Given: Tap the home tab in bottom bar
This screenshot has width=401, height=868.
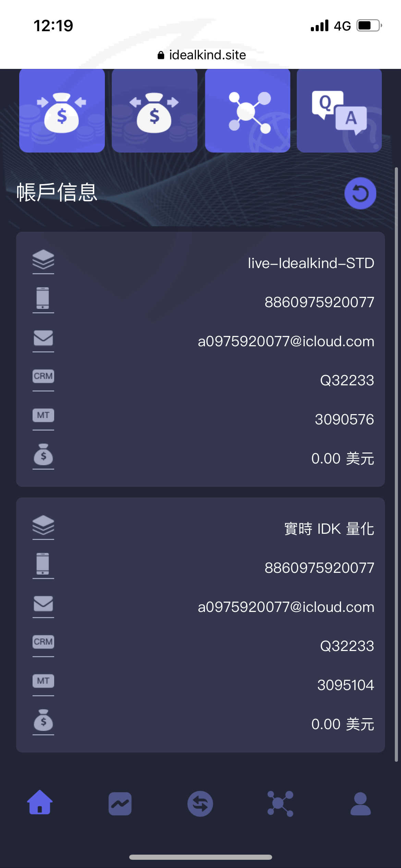Looking at the screenshot, I should coord(40,802).
